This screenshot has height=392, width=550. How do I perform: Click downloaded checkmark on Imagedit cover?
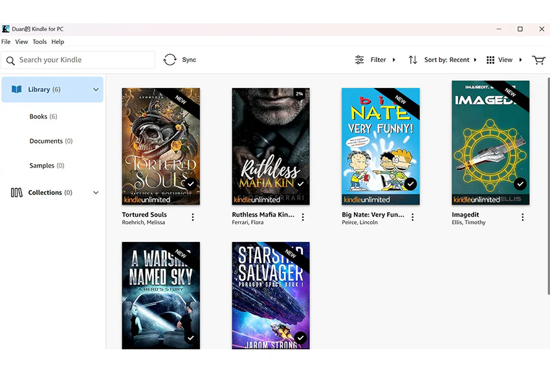tap(520, 184)
